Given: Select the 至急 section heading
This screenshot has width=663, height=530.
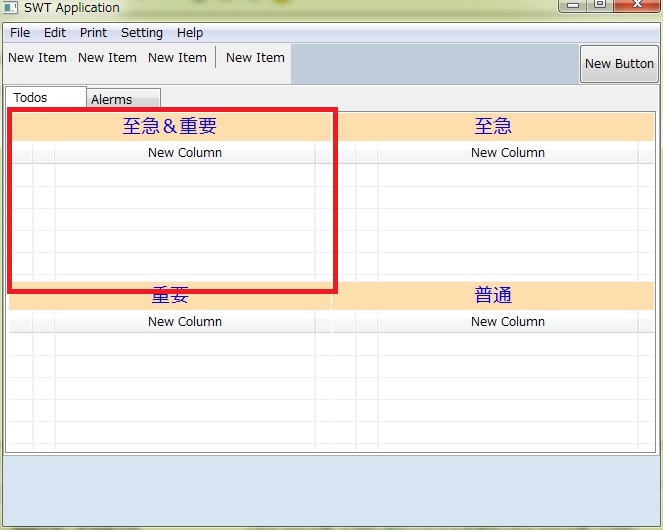Looking at the screenshot, I should tap(493, 126).
